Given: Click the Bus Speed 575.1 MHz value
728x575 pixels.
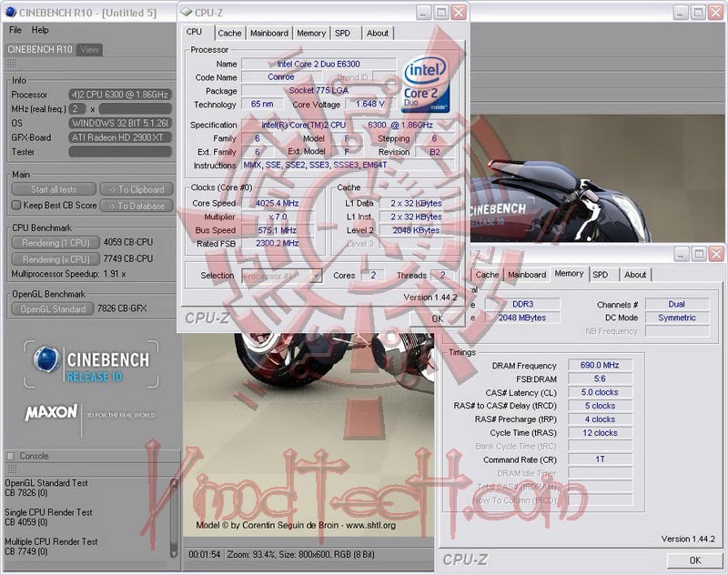Looking at the screenshot, I should pos(278,230).
